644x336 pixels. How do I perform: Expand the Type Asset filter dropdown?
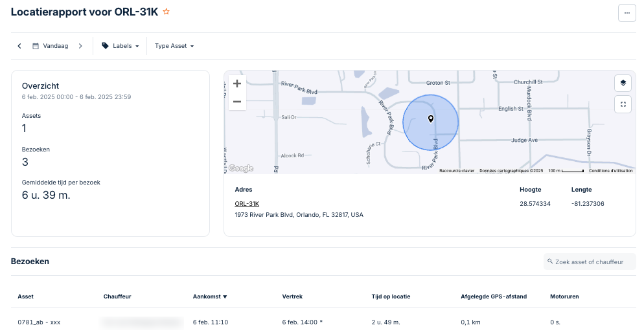(x=174, y=46)
